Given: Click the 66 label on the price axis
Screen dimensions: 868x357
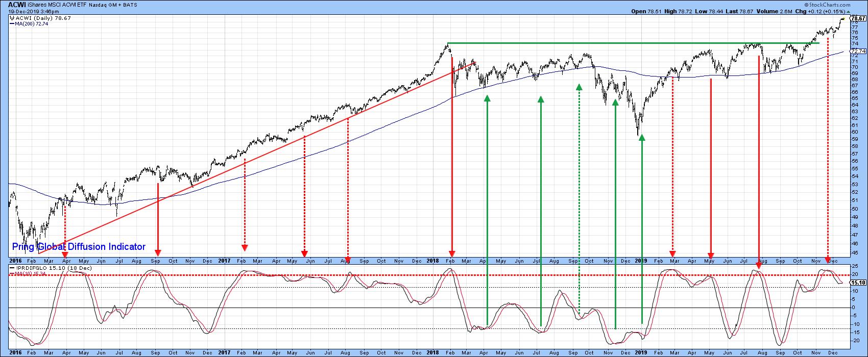Looking at the screenshot, I should [854, 92].
